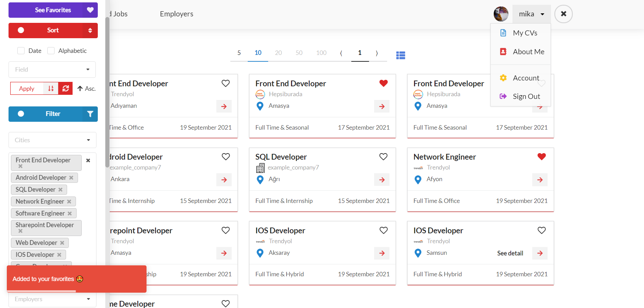This screenshot has height=308, width=644.
Task: Open details arrow for Ankara job
Action: pos(224,180)
